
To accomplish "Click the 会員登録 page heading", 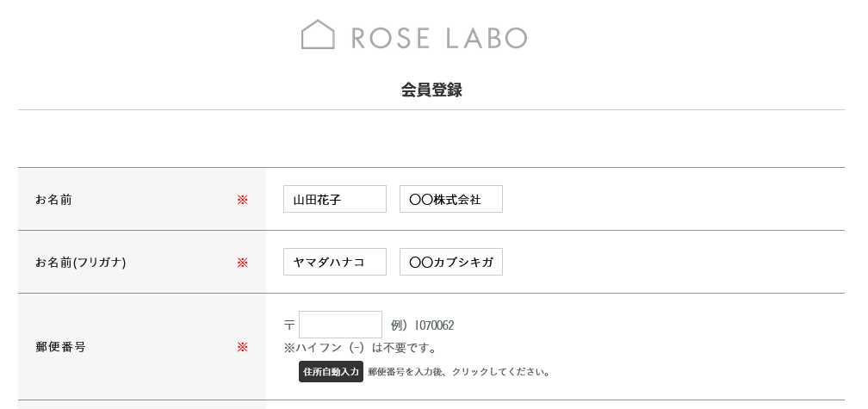I will [431, 90].
